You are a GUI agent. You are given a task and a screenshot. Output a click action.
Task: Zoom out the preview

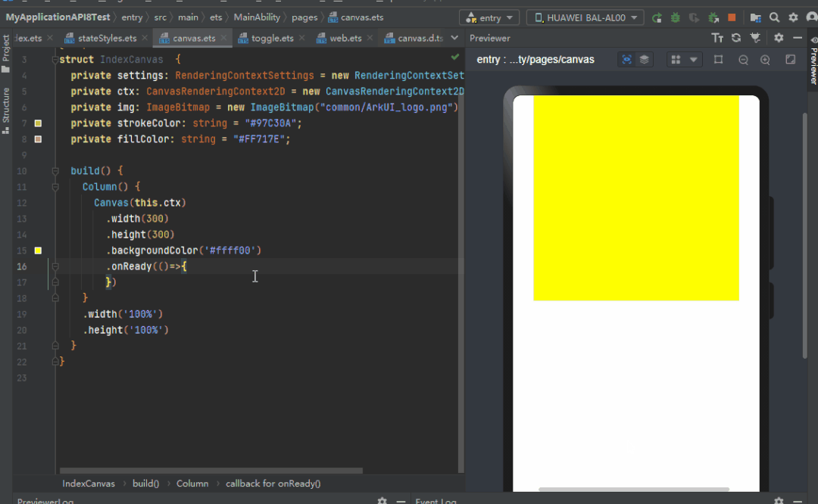(x=744, y=60)
